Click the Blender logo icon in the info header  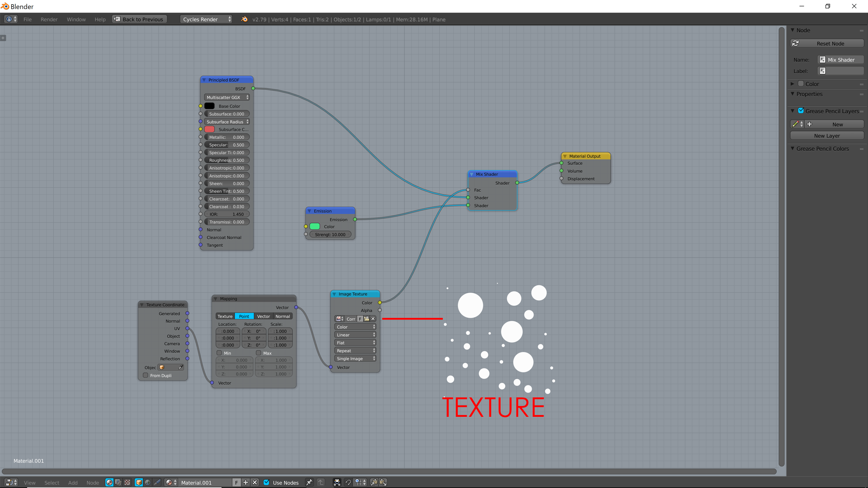point(244,19)
